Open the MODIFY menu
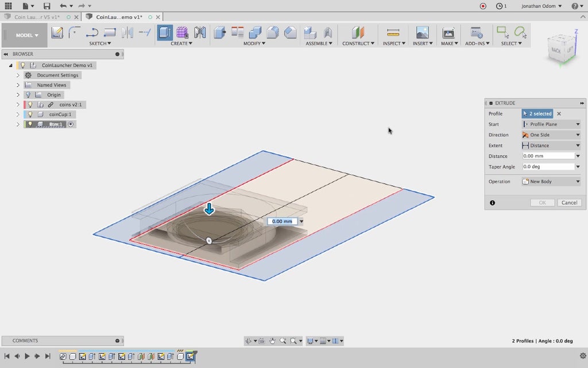The width and height of the screenshot is (588, 368). [x=254, y=43]
